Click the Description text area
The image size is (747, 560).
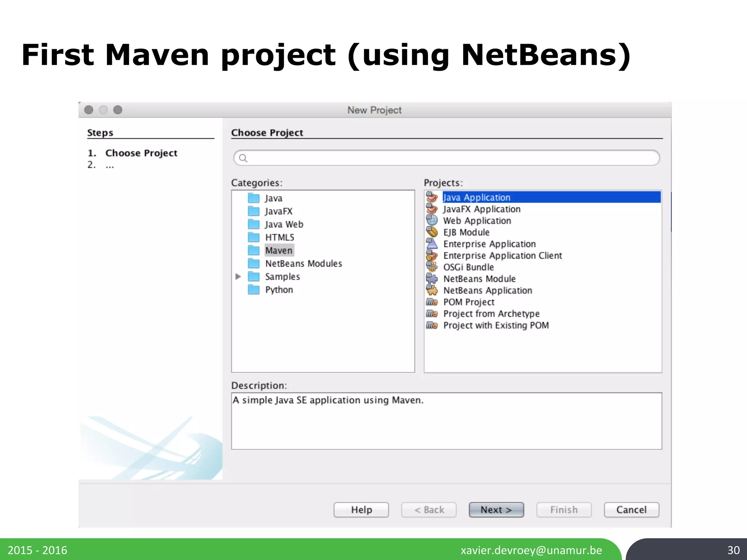coord(446,421)
